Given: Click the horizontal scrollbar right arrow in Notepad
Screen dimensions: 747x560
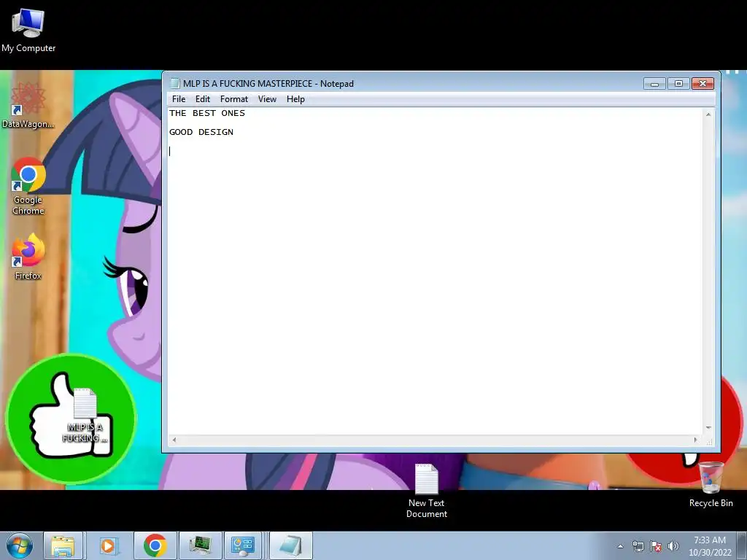Looking at the screenshot, I should (695, 440).
